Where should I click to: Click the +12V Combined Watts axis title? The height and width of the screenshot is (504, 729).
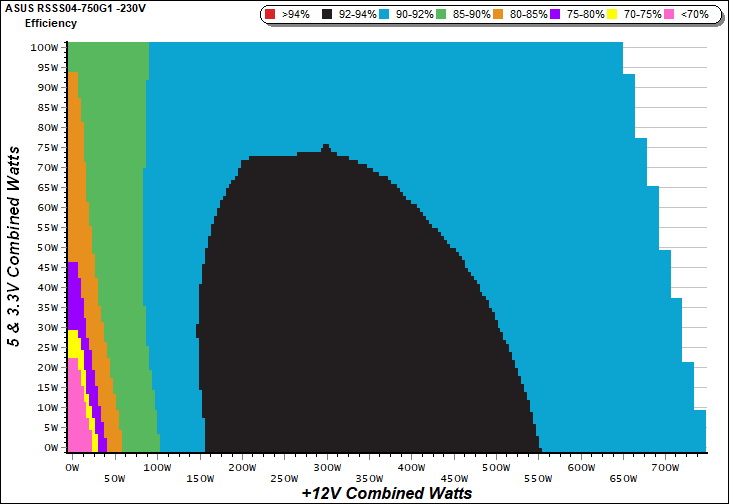pos(386,493)
